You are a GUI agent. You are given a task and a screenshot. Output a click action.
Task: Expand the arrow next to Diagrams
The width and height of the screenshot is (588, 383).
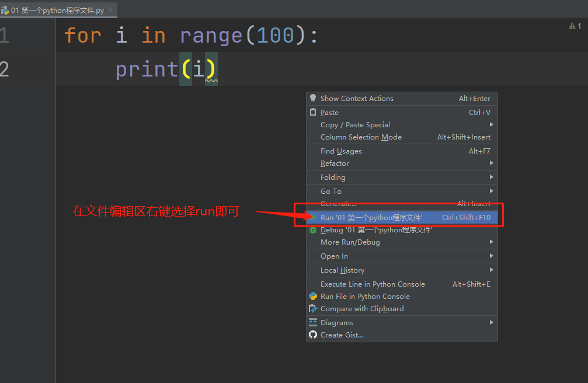pyautogui.click(x=491, y=322)
